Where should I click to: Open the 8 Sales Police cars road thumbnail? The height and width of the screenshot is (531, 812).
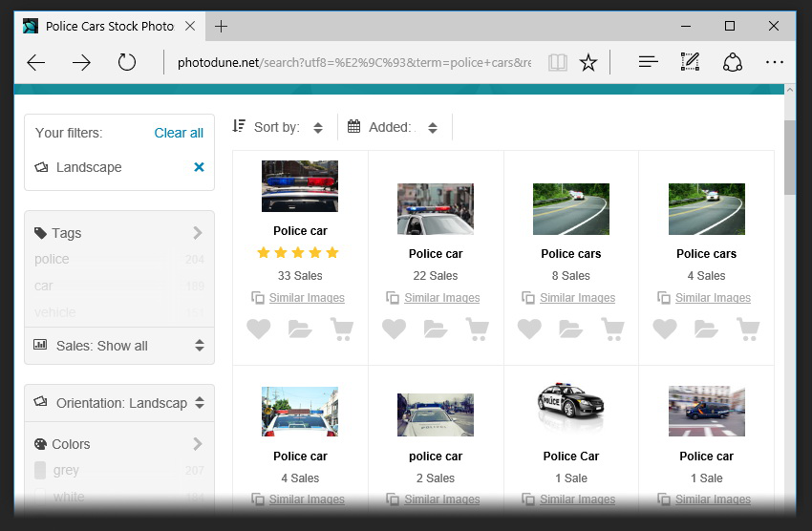coord(571,209)
